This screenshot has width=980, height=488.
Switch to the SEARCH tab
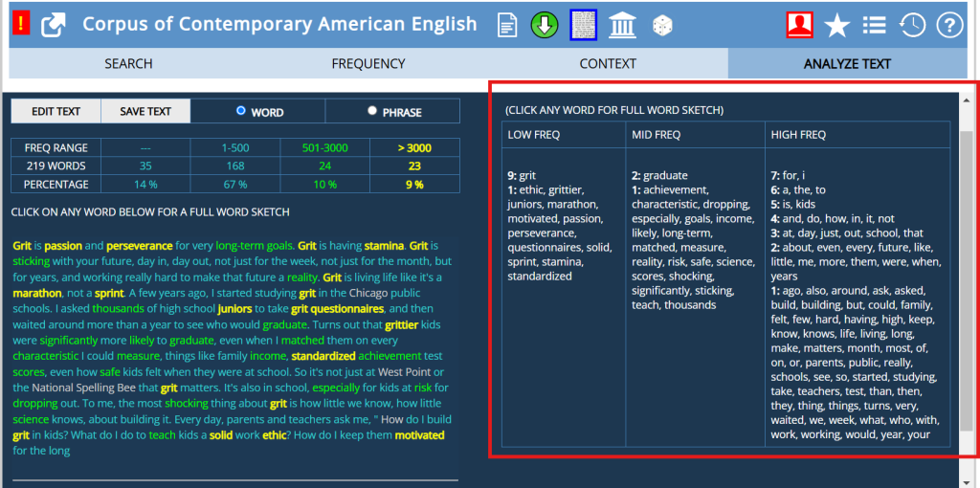(x=128, y=63)
